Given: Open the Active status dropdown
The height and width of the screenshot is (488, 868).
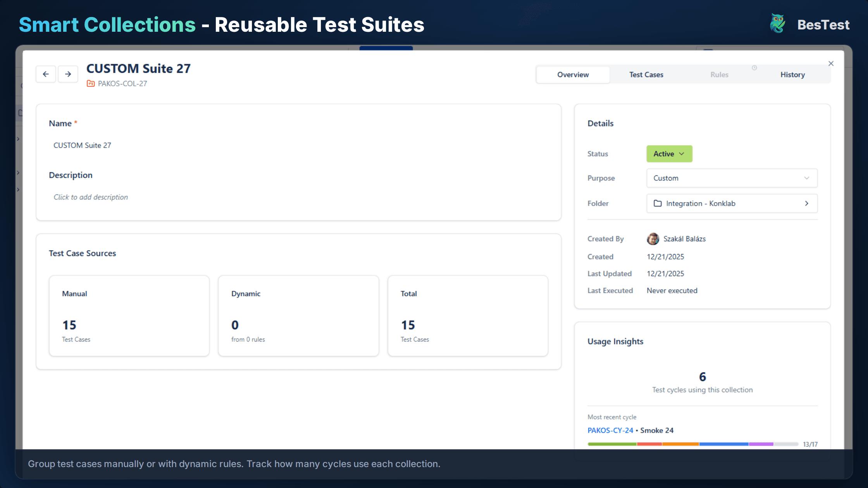Looking at the screenshot, I should coord(669,154).
